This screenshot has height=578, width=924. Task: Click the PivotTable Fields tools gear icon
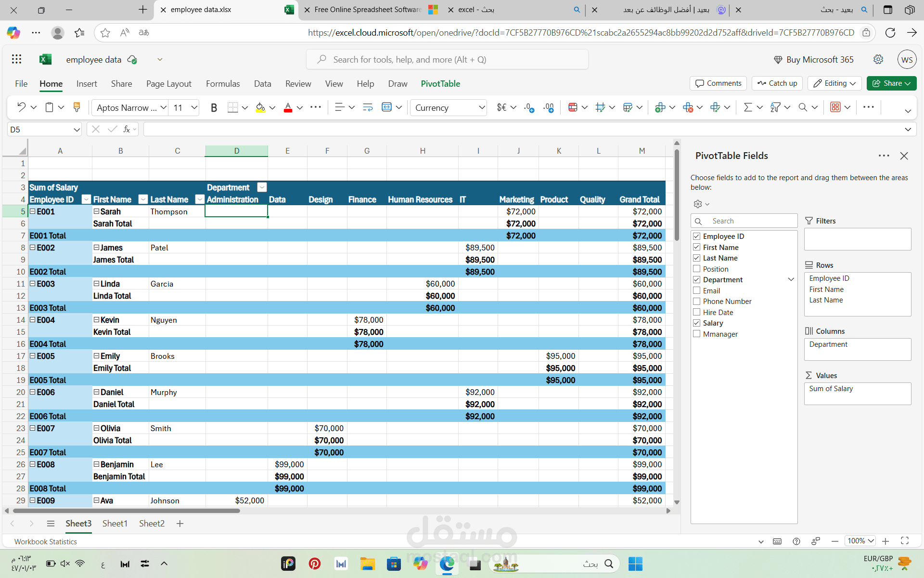pos(698,204)
